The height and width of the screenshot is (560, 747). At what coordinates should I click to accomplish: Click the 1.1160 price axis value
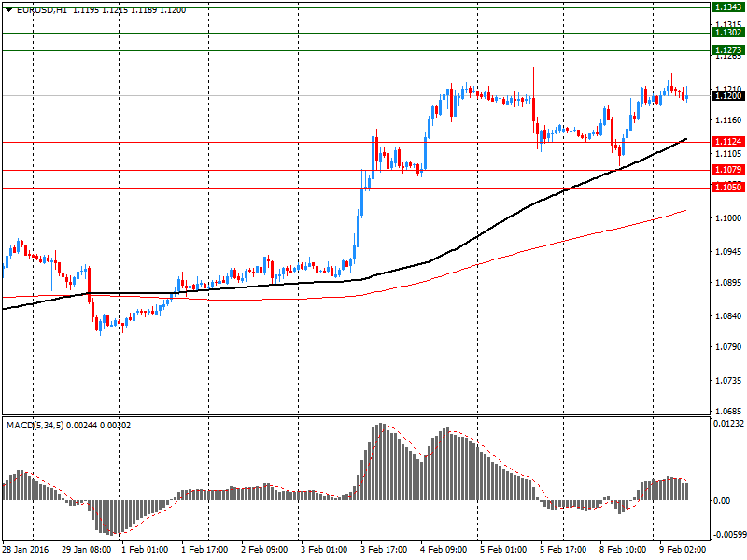pyautogui.click(x=728, y=120)
